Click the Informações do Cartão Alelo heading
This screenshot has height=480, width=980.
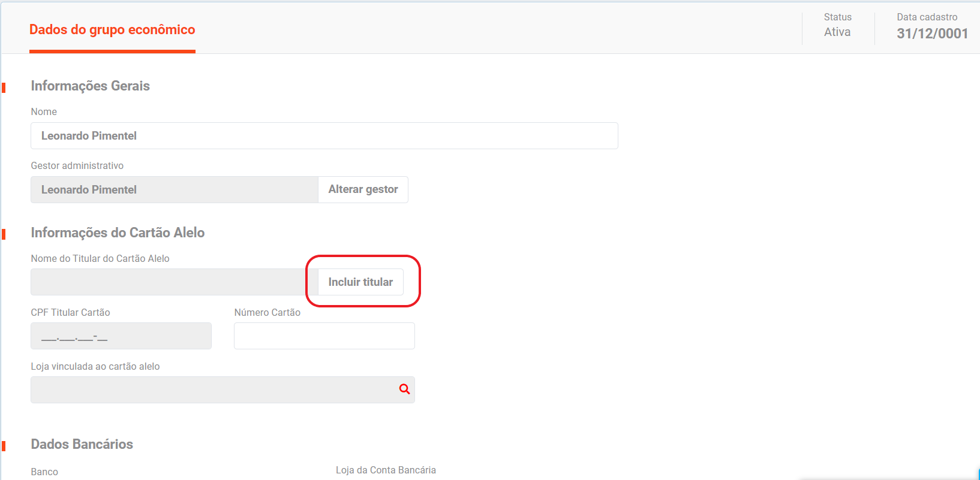pyautogui.click(x=118, y=233)
